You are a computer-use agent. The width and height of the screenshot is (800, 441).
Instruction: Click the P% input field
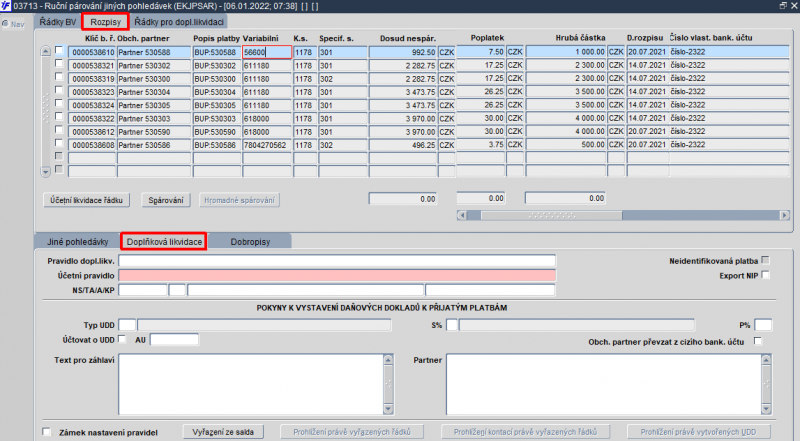[x=763, y=325]
